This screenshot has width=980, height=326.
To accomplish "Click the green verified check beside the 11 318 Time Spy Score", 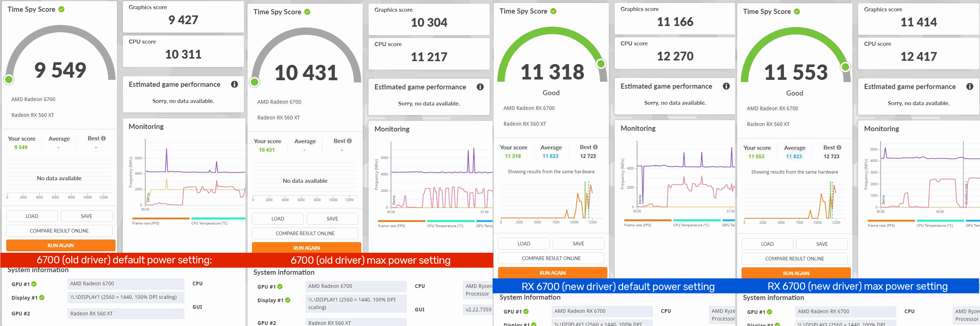I will [553, 11].
